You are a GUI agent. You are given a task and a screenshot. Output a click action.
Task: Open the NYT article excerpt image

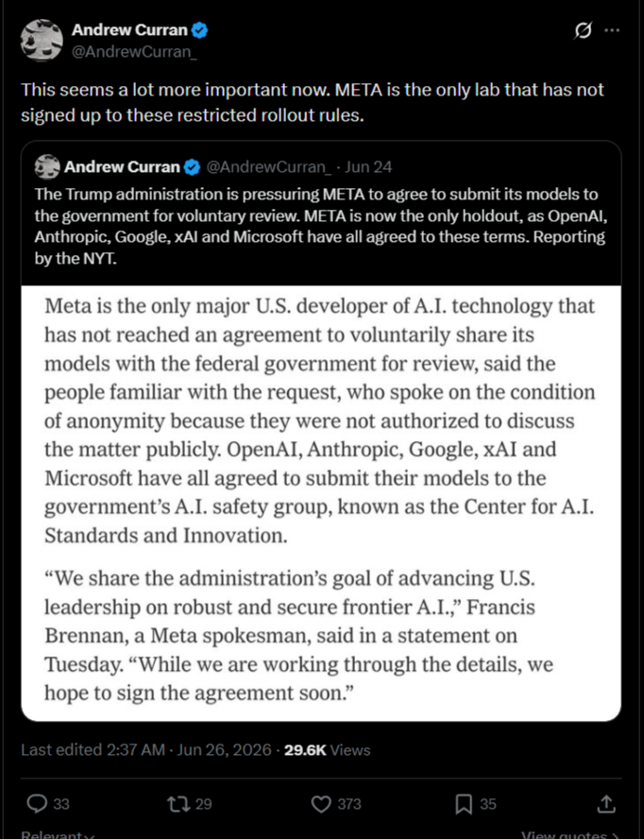coord(321,503)
